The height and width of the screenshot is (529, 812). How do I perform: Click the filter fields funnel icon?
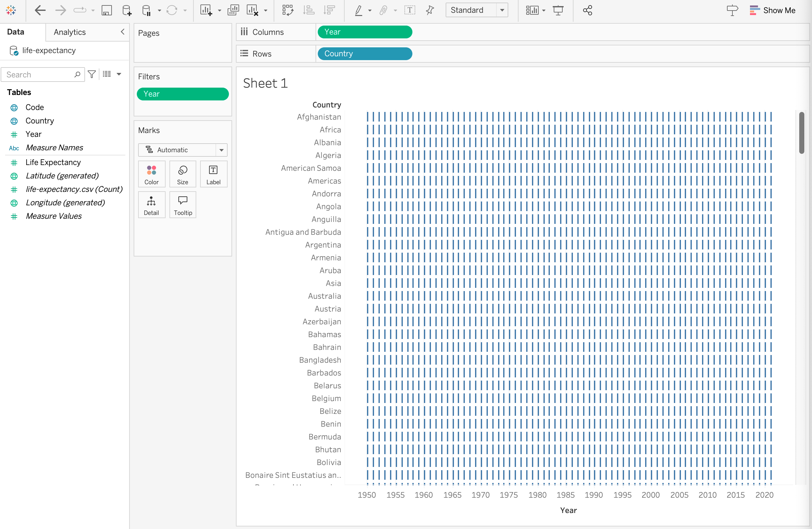[92, 74]
